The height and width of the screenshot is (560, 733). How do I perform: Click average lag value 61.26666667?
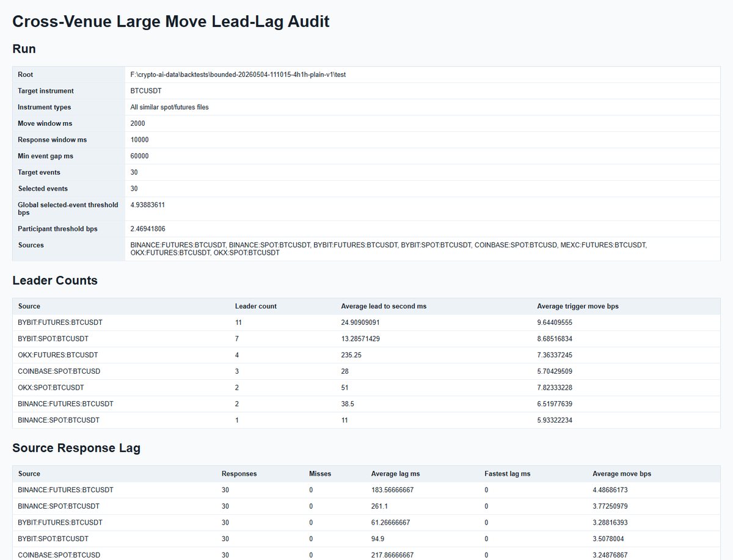click(x=390, y=522)
